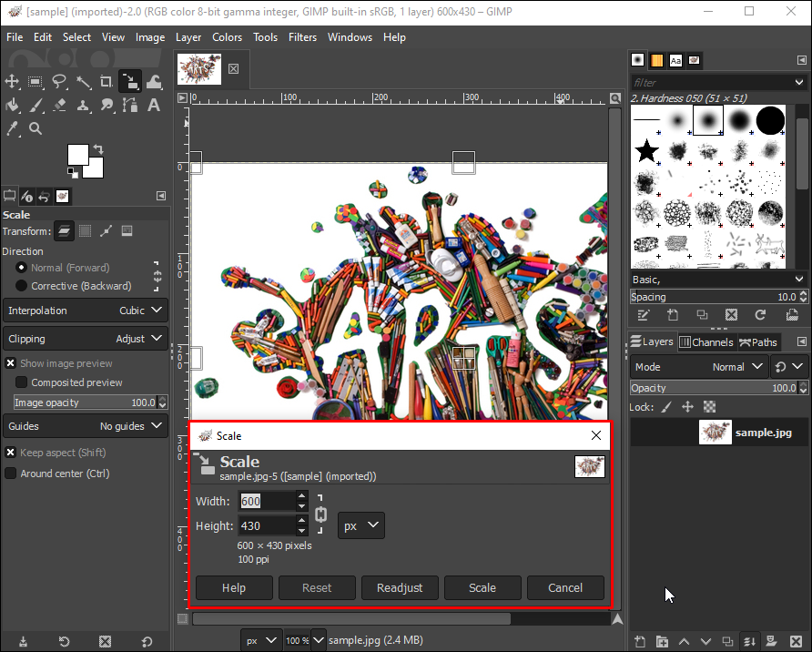Screen dimensions: 812x652
Task: Swap foreground and background colors
Action: click(97, 148)
